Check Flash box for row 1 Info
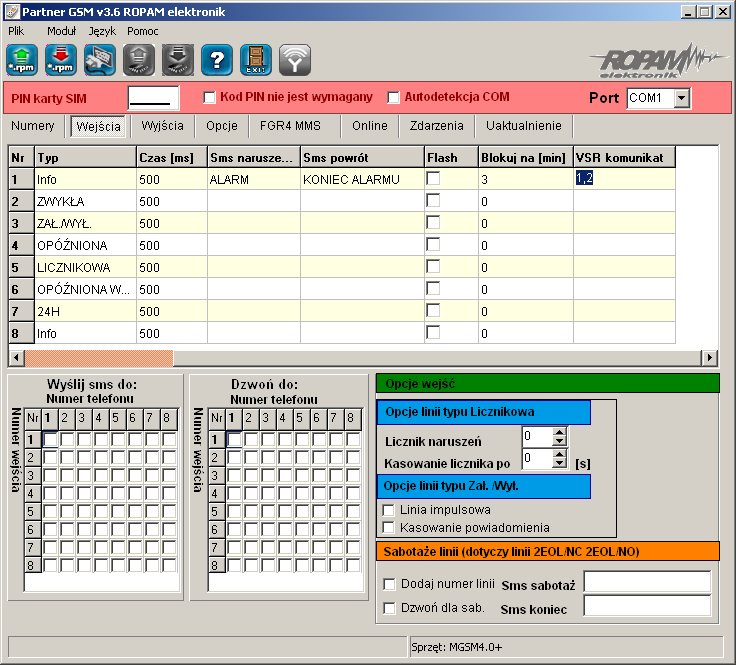 point(433,178)
